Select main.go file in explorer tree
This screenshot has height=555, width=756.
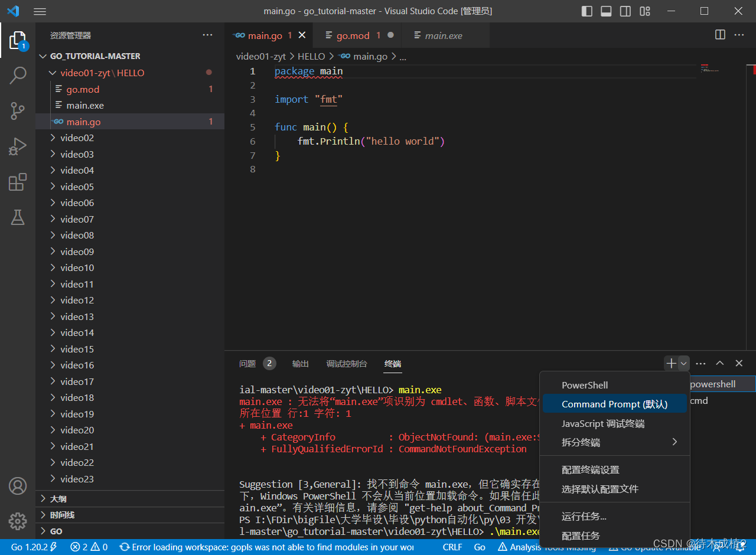click(x=130, y=122)
